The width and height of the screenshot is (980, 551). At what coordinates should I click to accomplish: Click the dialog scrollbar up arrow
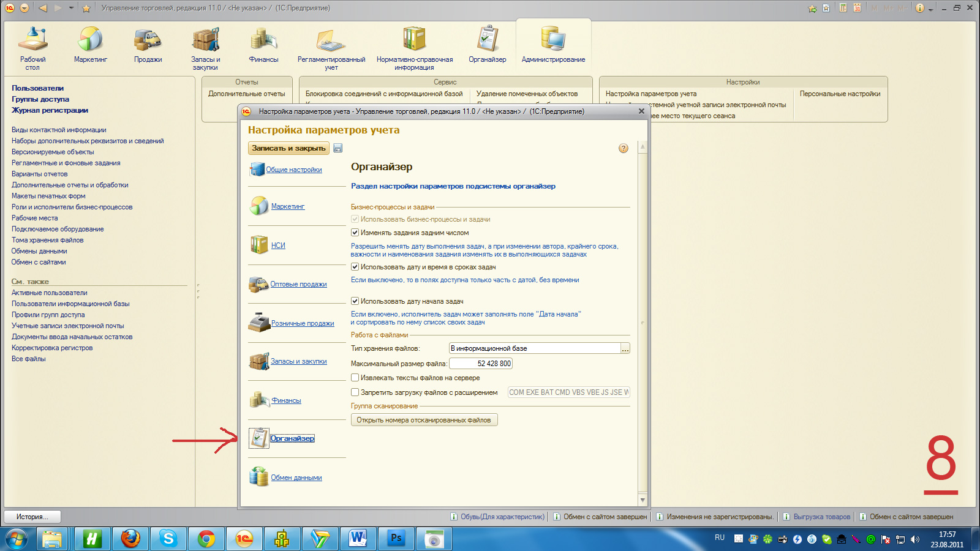[643, 147]
